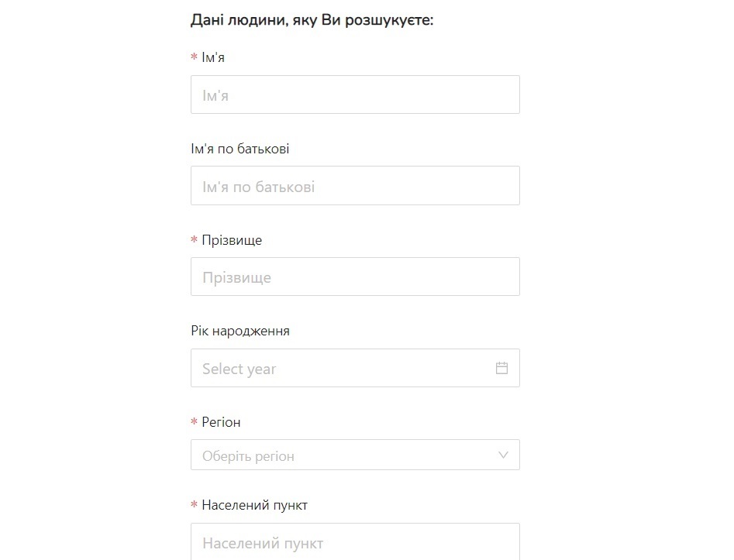This screenshot has width=734, height=560.
Task: Click the Рік народження field label
Action: click(240, 332)
